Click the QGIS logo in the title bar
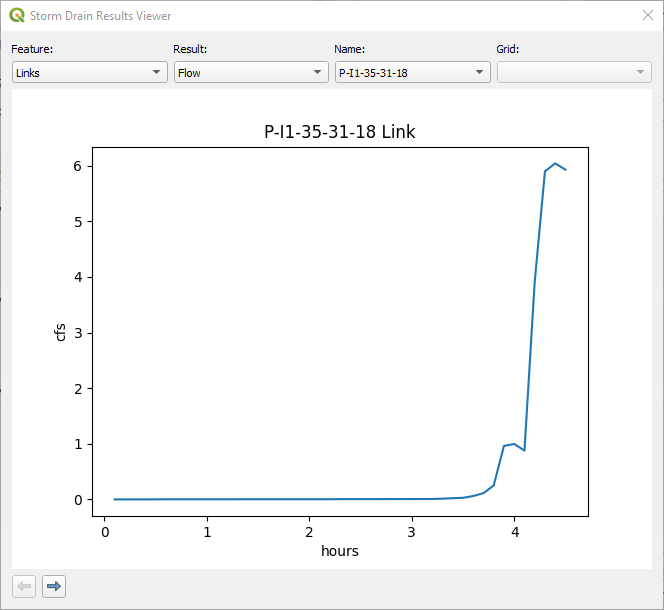Image resolution: width=664 pixels, height=610 pixels. pos(17,16)
